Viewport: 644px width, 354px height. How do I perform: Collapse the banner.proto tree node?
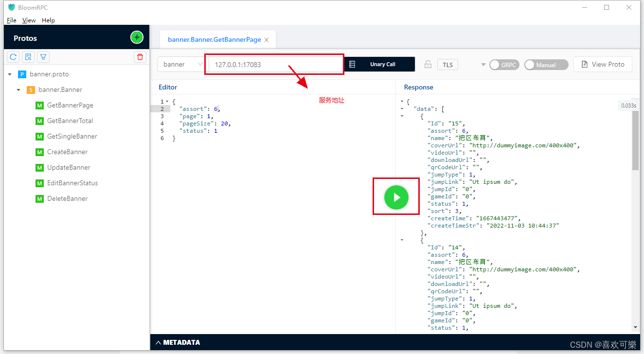10,74
